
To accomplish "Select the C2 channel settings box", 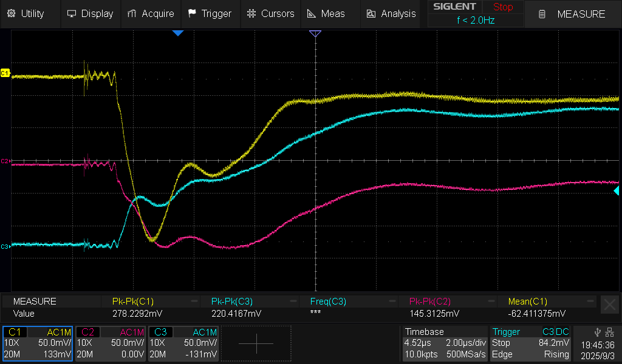I will click(x=110, y=343).
